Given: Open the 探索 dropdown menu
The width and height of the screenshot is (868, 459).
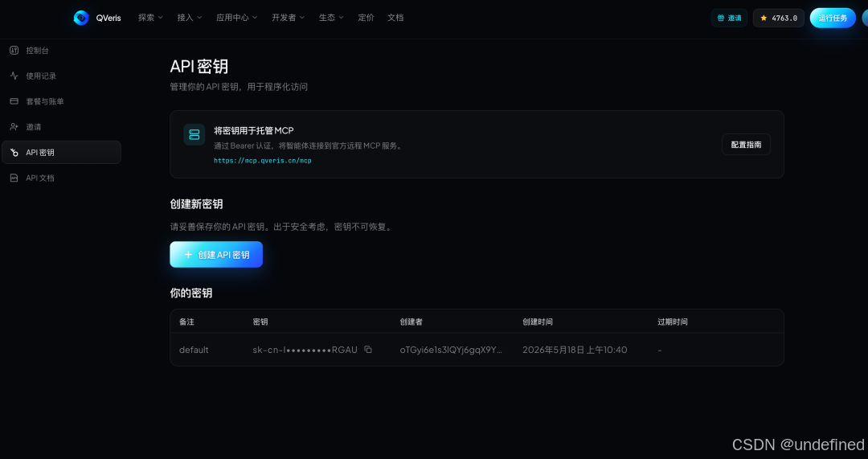Looking at the screenshot, I should pos(150,18).
